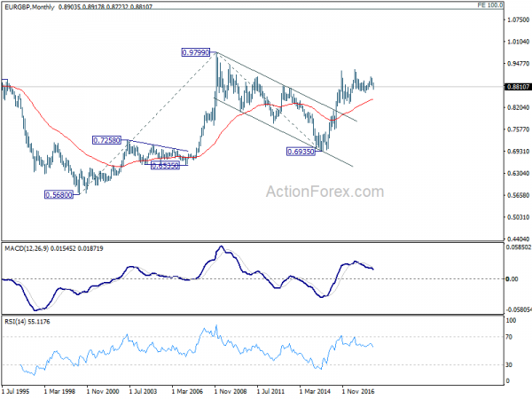This screenshot has height=399, width=532.
Task: Click the MACD 0.058502 scale label
Action: tap(519, 247)
